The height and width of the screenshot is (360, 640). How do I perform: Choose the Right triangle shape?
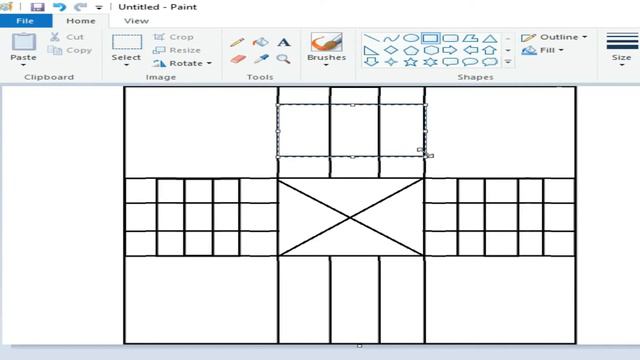pos(371,50)
